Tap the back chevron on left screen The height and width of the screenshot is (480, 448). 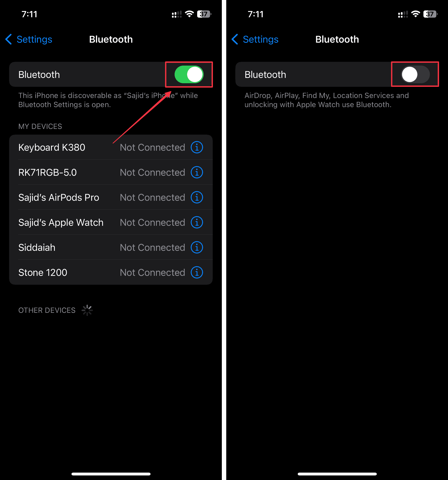(x=9, y=39)
